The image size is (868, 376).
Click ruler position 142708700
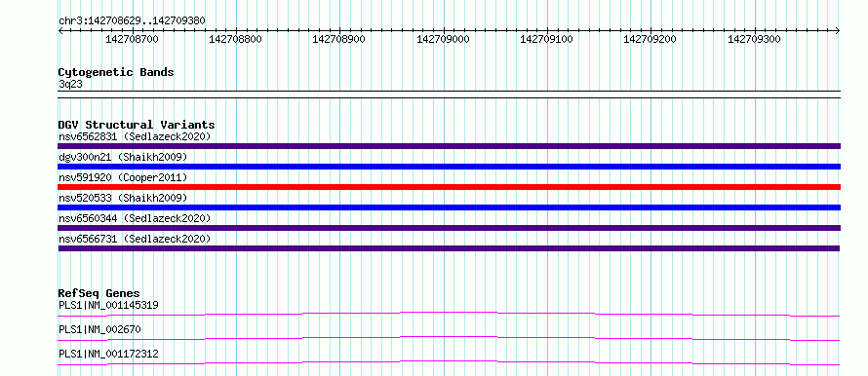(x=132, y=39)
